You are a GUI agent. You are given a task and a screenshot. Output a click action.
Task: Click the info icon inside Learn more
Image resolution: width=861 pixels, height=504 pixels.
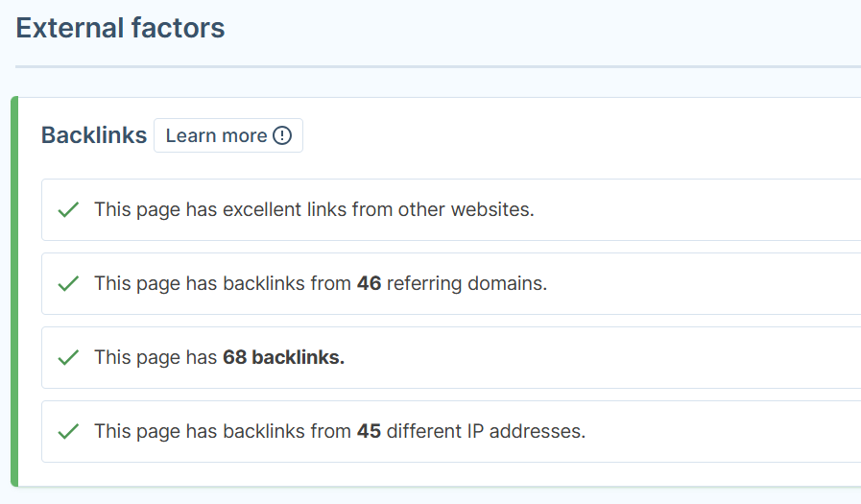[x=282, y=135]
